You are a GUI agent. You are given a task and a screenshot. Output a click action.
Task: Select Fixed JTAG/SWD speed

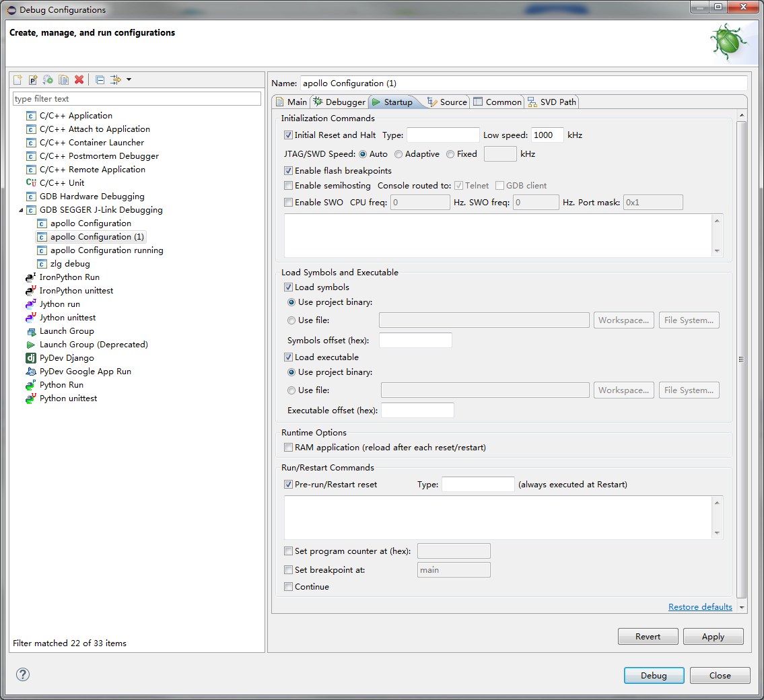[451, 154]
